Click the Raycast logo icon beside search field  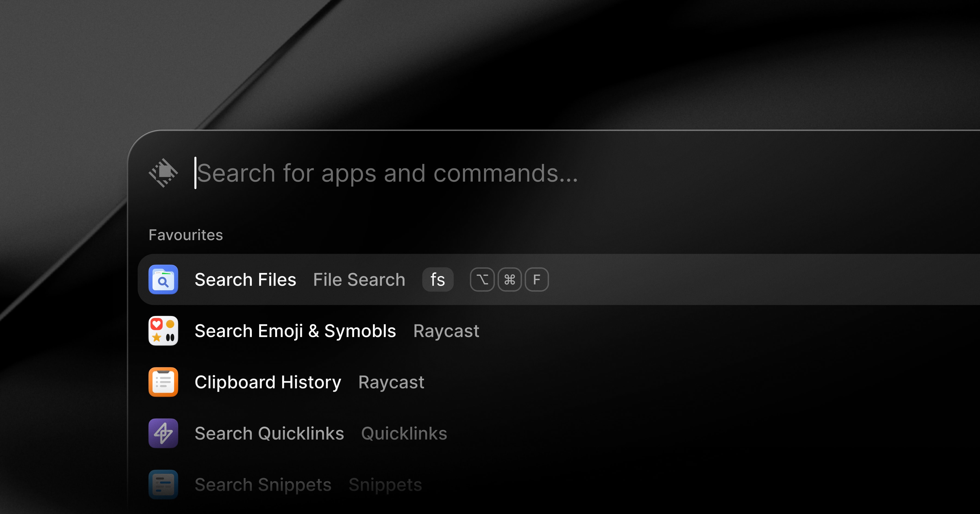(163, 173)
